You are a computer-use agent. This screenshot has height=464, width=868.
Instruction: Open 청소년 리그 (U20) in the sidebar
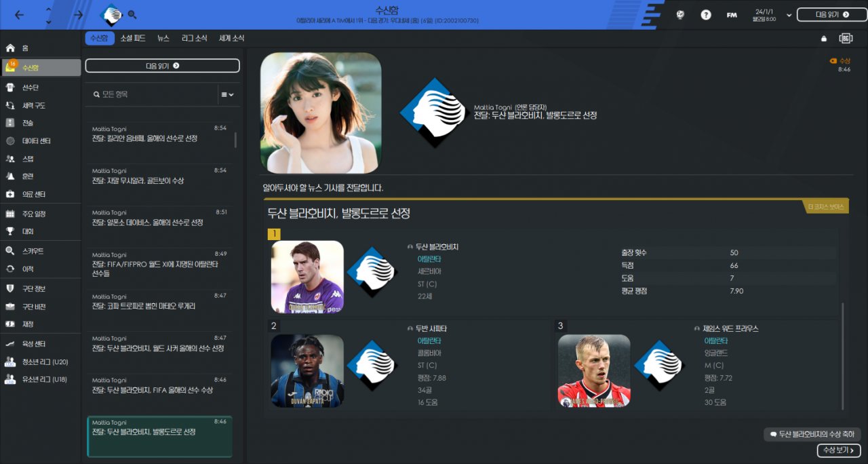(41, 362)
